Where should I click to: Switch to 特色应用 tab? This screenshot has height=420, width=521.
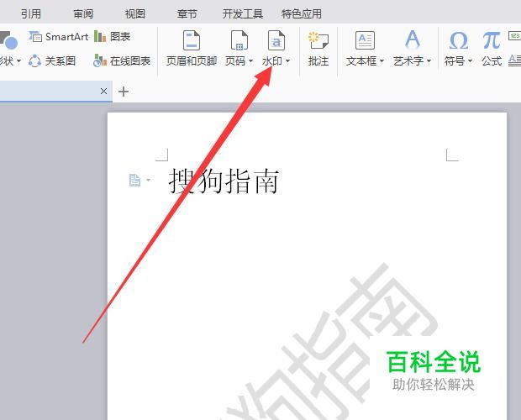(302, 14)
